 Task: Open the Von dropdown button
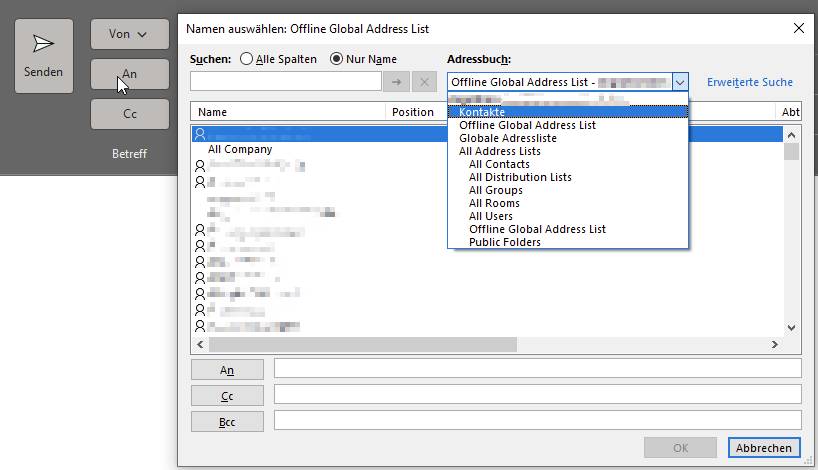[129, 34]
